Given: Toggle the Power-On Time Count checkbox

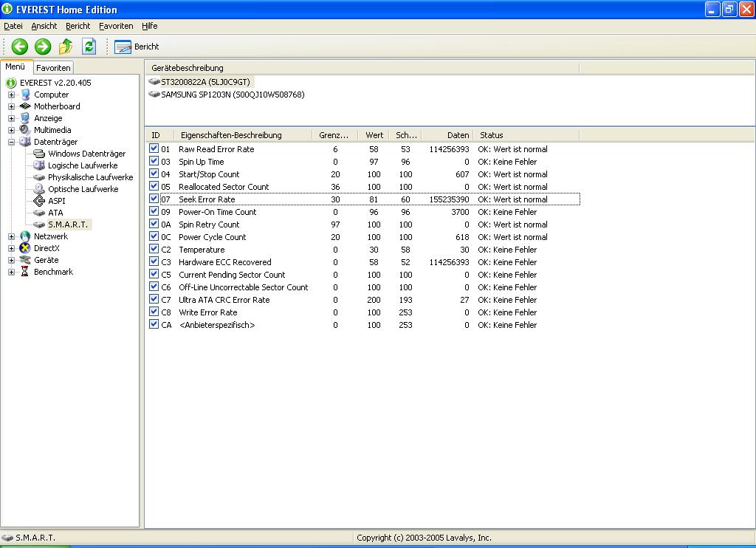Looking at the screenshot, I should pos(154,211).
